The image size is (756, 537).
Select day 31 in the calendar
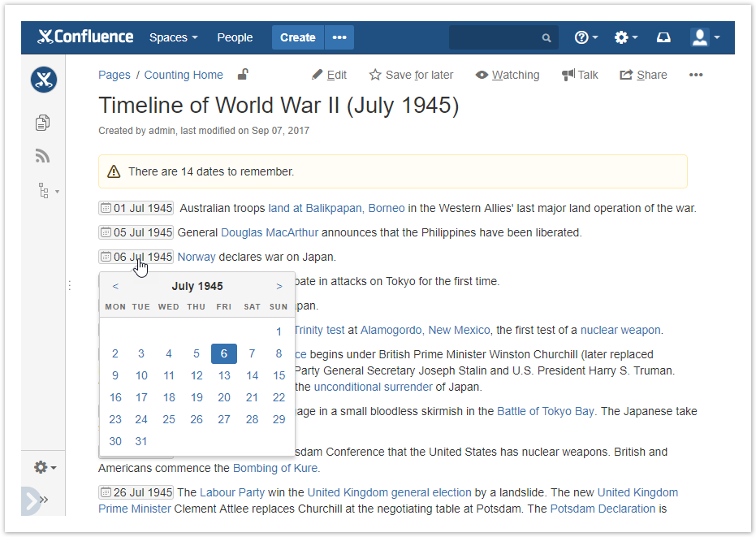pyautogui.click(x=140, y=441)
